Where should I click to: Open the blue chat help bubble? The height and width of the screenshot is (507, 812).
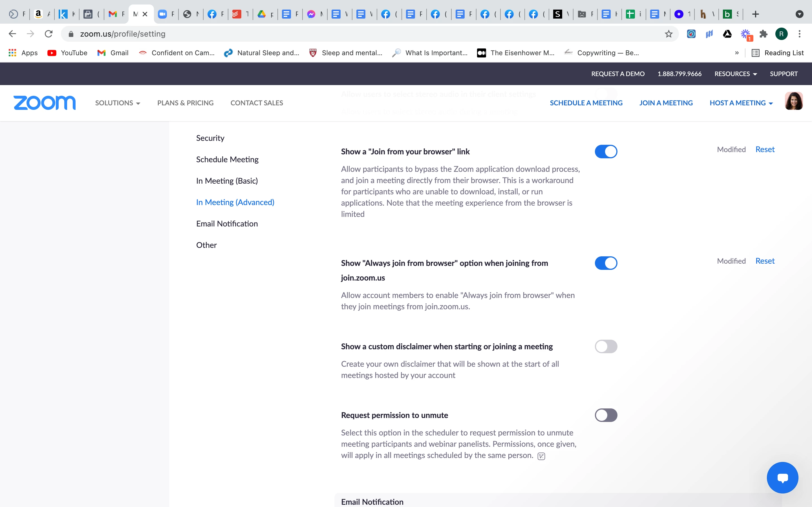tap(782, 477)
